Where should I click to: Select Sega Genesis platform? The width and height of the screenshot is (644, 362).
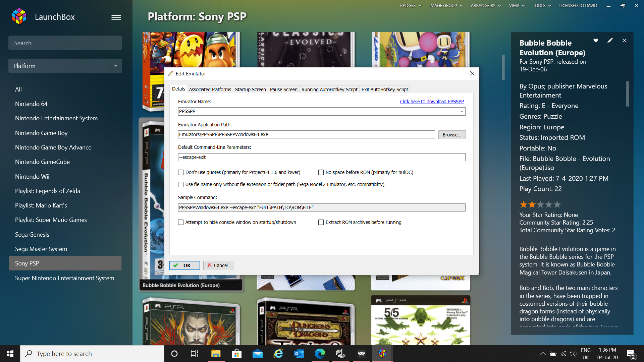(65, 235)
